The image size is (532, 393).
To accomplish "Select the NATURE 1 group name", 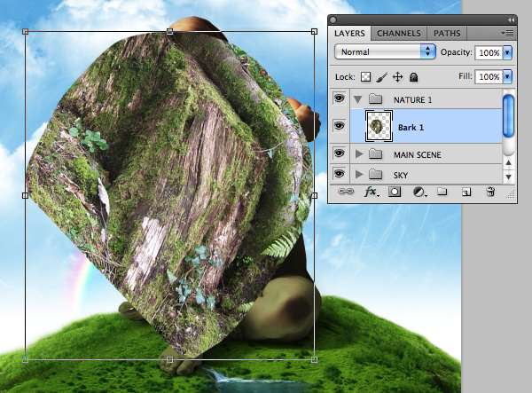I will click(412, 99).
